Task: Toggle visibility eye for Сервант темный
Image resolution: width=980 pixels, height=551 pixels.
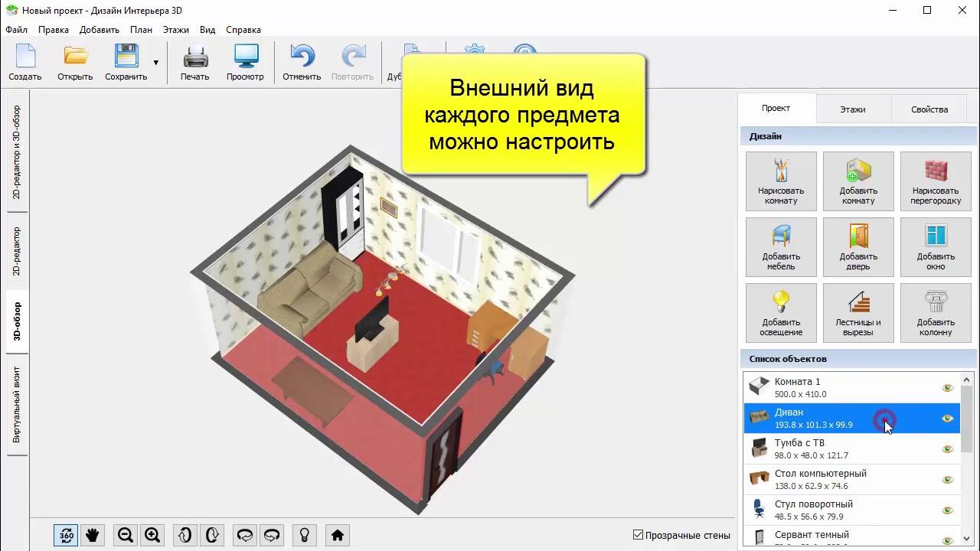Action: pos(948,540)
